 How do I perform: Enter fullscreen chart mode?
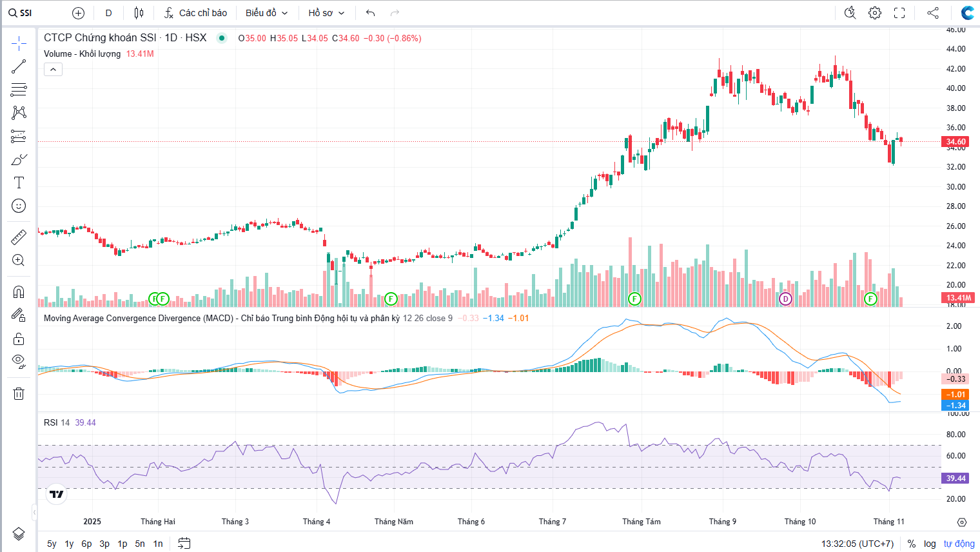click(899, 13)
